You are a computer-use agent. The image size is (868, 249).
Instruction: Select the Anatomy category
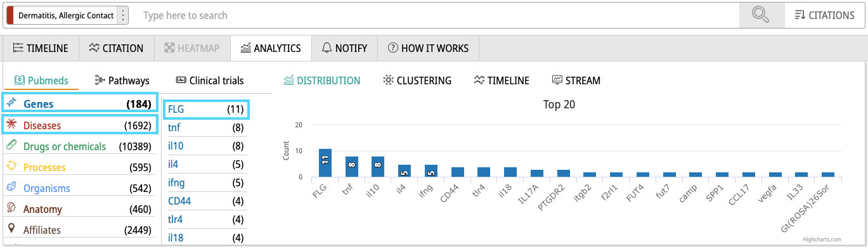[79, 209]
